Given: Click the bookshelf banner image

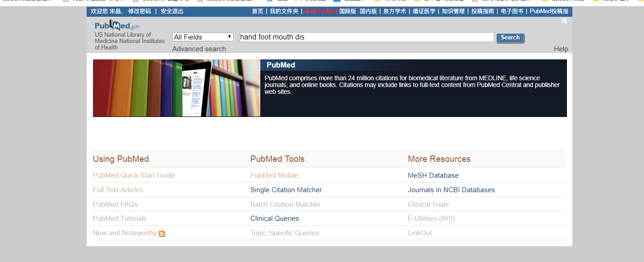Looking at the screenshot, I should (x=176, y=88).
